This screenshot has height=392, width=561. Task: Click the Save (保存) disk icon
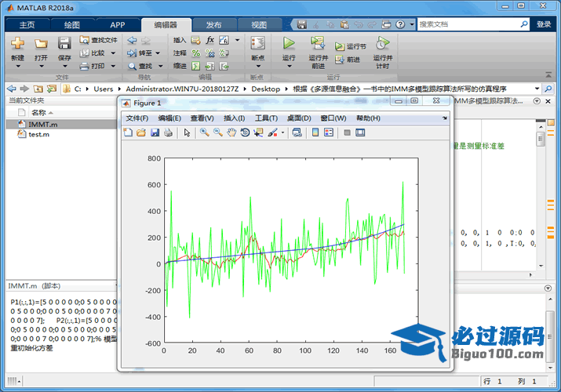[x=64, y=44]
